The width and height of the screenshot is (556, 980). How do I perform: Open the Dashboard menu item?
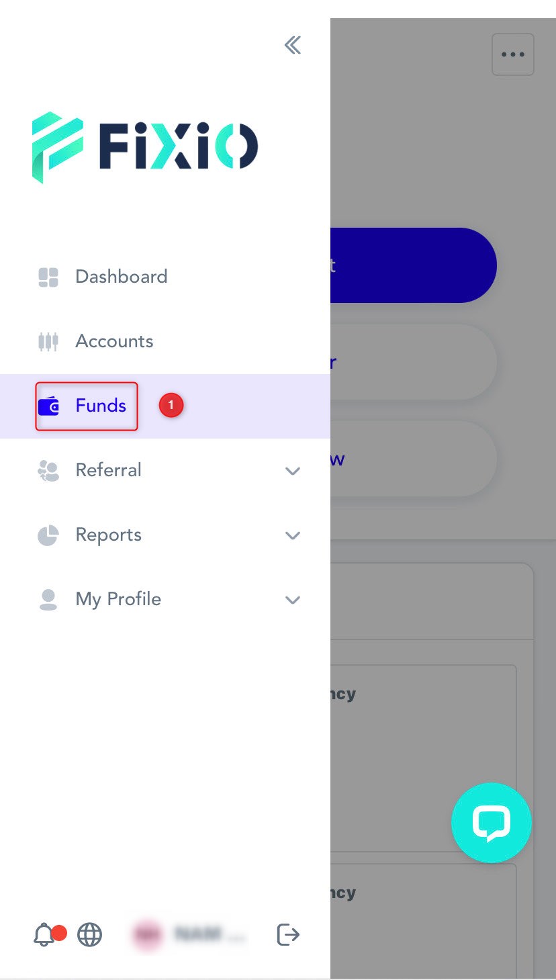122,277
